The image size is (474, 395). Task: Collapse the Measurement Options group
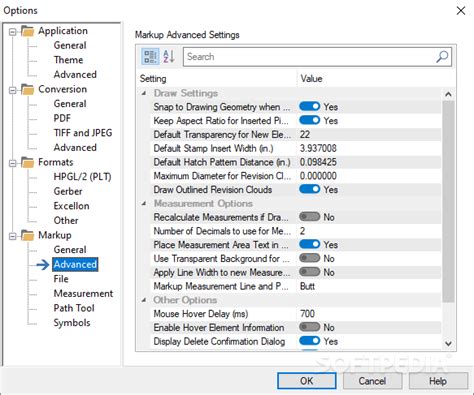(x=144, y=203)
